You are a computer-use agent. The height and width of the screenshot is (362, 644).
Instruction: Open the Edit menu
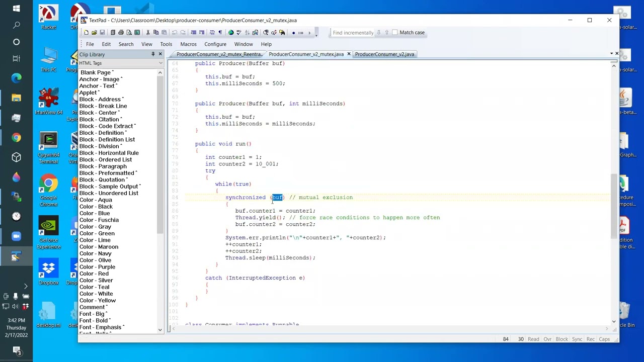pos(106,44)
